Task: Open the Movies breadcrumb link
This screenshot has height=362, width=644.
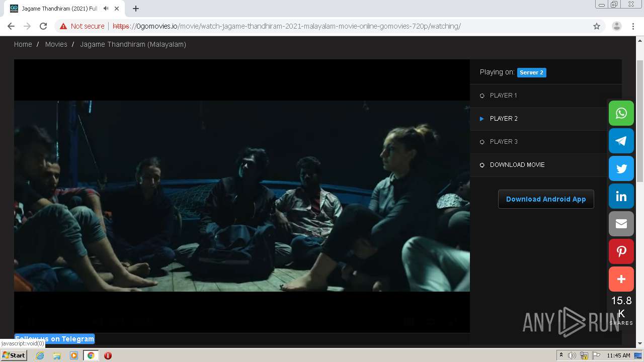Action: click(56, 44)
